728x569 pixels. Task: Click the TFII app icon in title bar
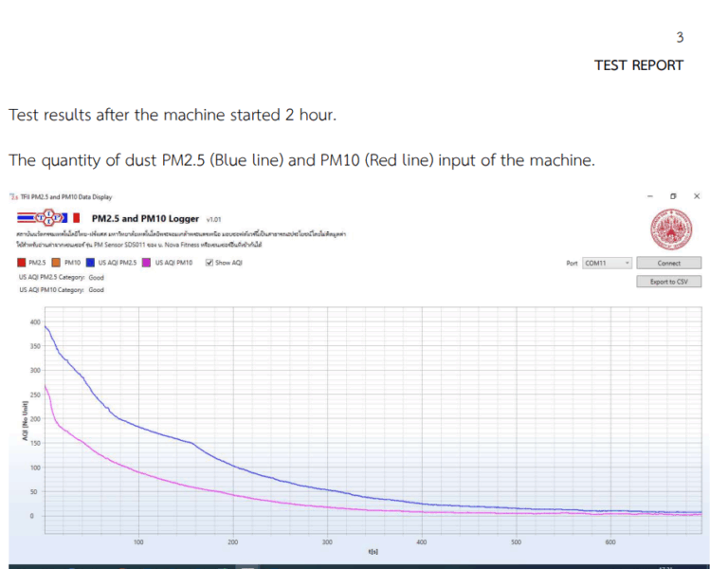click(x=13, y=197)
